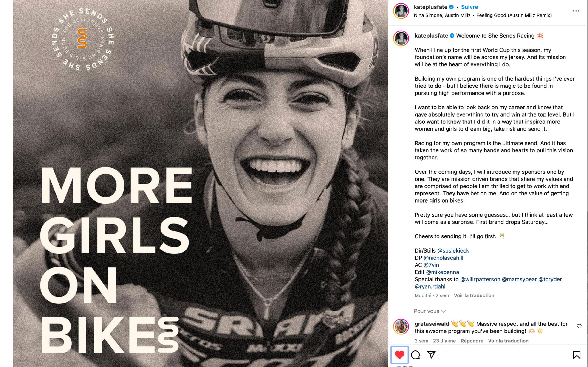Image resolution: width=588 pixels, height=367 pixels.
Task: Reply to gretaseiwald with Répondre
Action: point(472,341)
